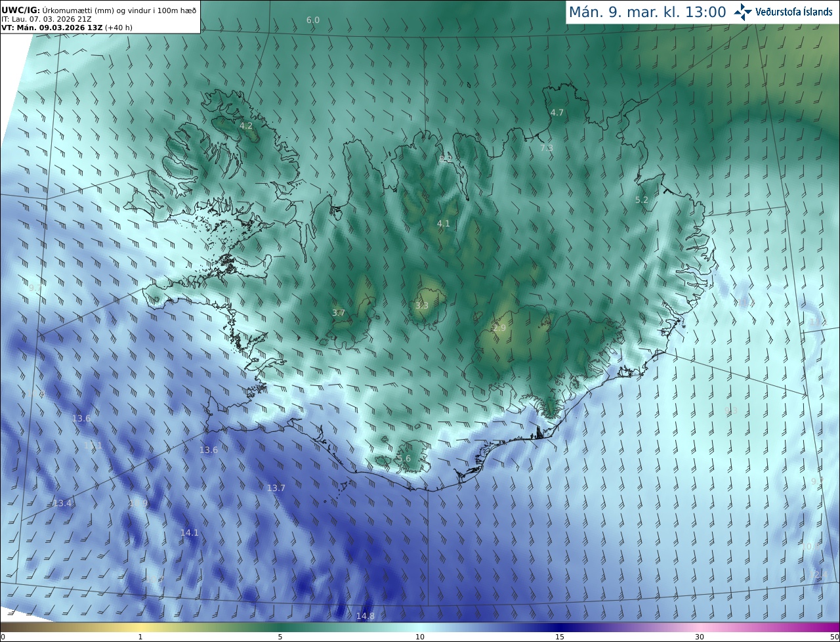The image size is (840, 642).
Task: Click the 4.2 value over the Westfjords
Action: pyautogui.click(x=246, y=125)
